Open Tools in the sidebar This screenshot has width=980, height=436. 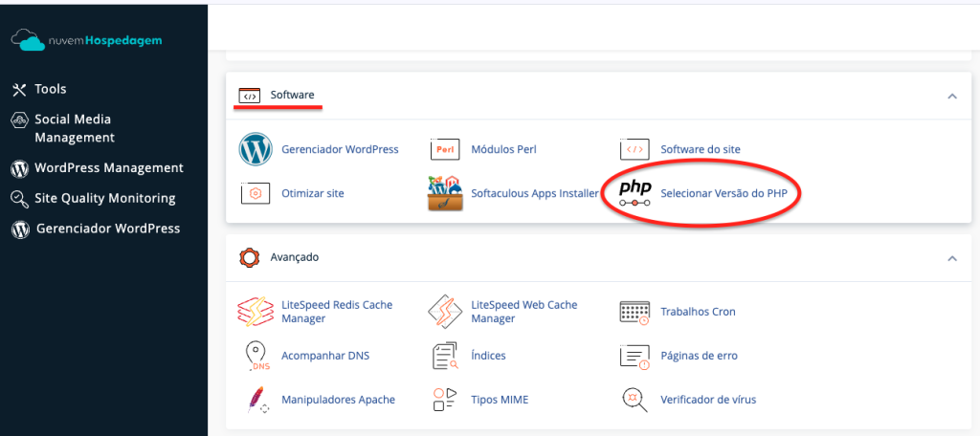[x=51, y=89]
